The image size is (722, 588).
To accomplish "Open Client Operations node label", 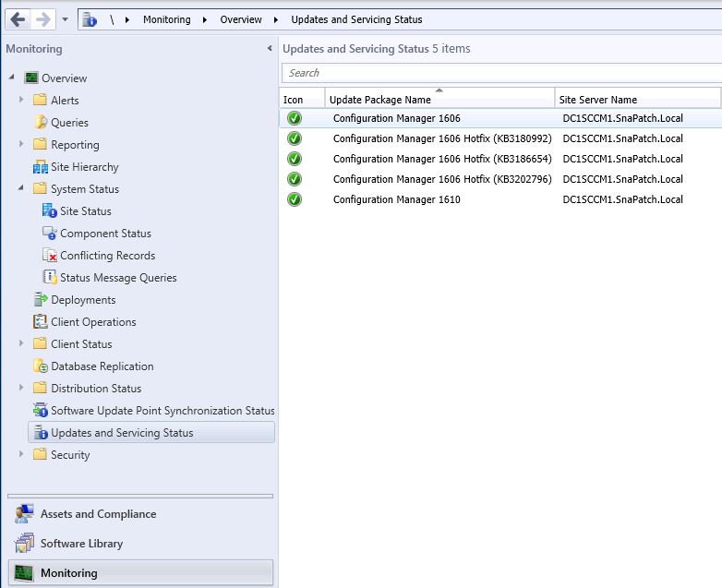I will 93,322.
